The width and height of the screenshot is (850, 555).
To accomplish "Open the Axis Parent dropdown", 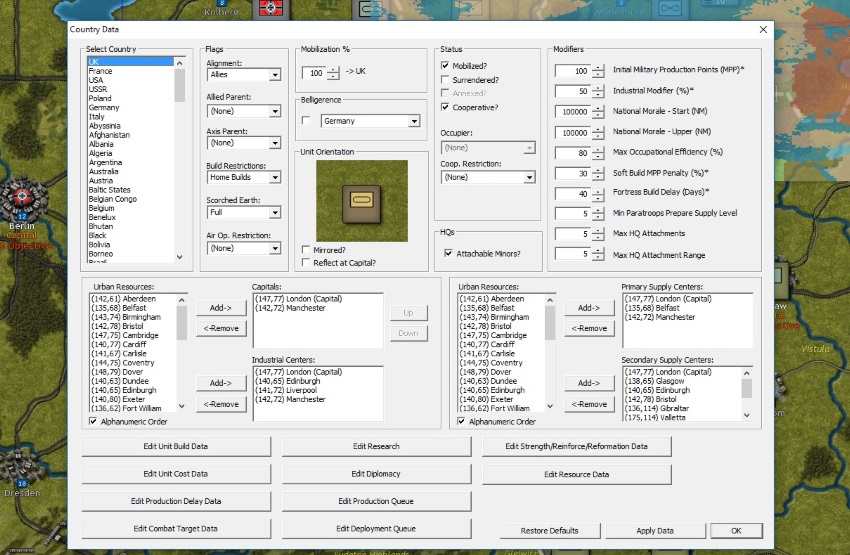I will 275,143.
